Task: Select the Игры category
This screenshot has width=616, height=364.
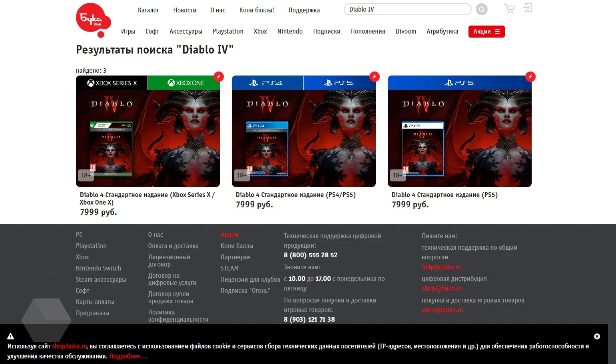Action: (x=128, y=32)
